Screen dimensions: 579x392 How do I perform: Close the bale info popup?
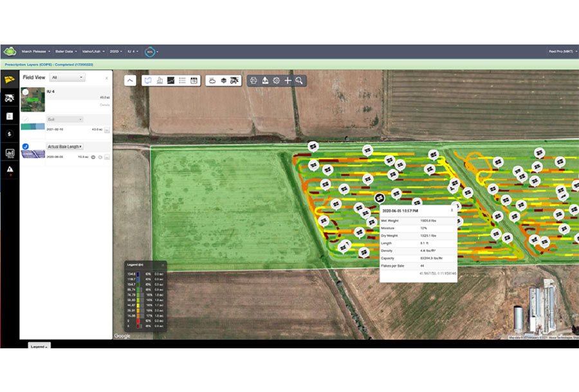click(x=452, y=209)
